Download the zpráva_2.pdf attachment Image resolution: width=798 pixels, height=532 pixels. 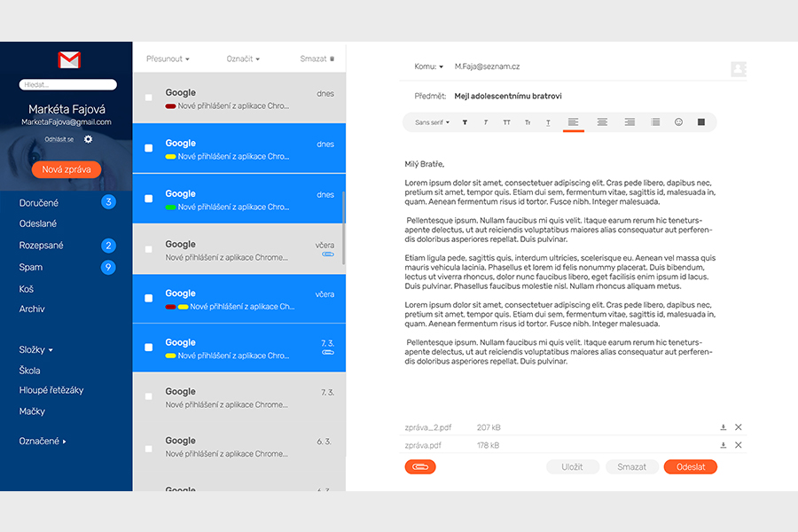click(x=723, y=427)
